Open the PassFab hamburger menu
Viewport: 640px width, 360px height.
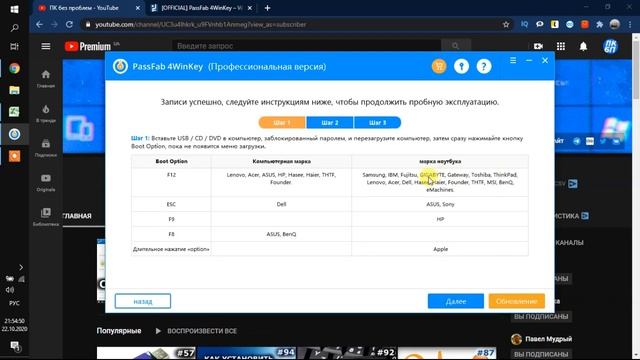pyautogui.click(x=513, y=60)
